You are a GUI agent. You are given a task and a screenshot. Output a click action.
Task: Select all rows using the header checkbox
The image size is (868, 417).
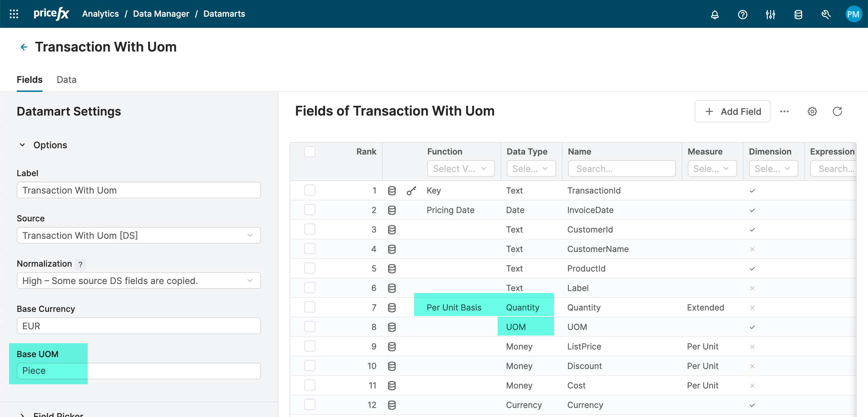click(309, 152)
